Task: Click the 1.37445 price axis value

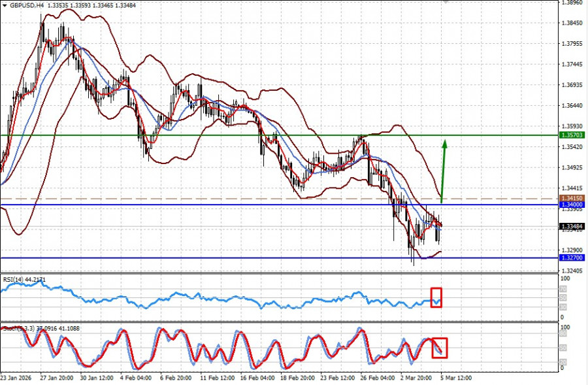Action: coord(572,65)
